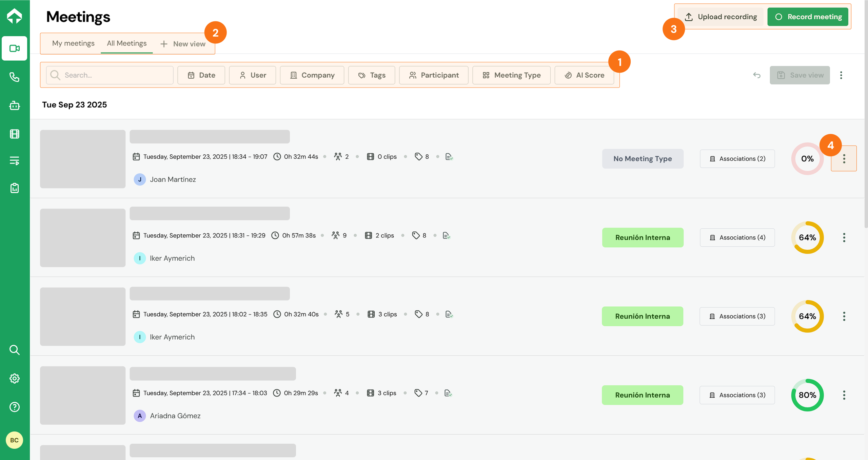The width and height of the screenshot is (868, 460).
Task: Open thumbnail of Ariadna Gómez meeting
Action: pyautogui.click(x=83, y=395)
